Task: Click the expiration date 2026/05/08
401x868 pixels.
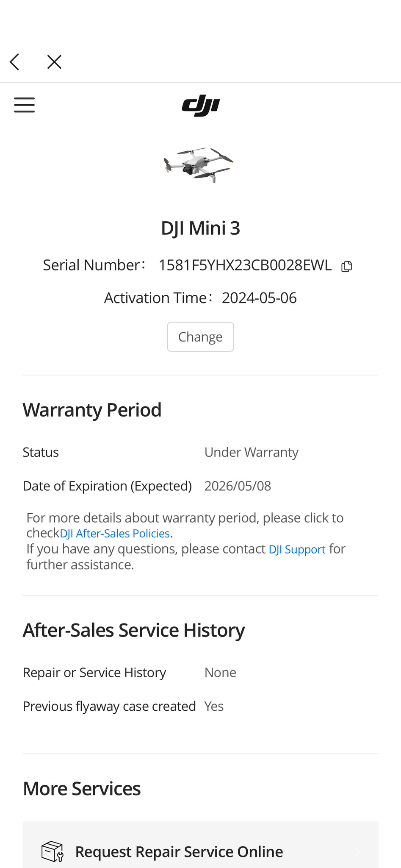Action: (x=238, y=486)
